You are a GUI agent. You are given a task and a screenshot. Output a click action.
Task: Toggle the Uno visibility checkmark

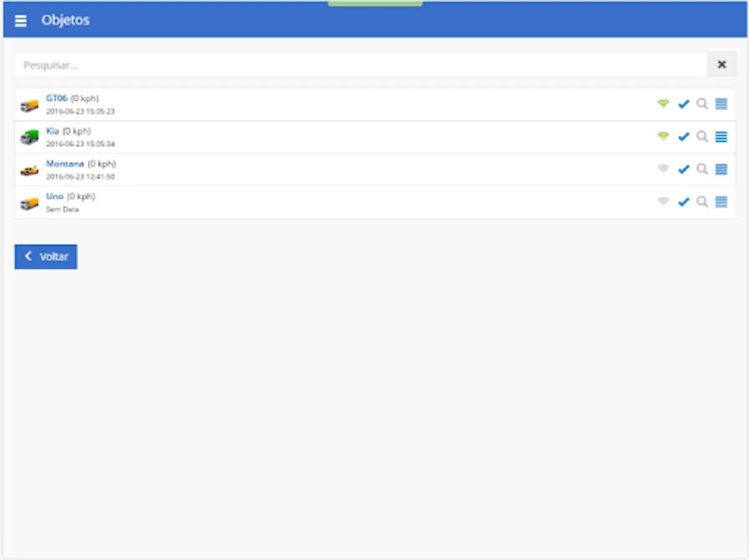tap(684, 202)
